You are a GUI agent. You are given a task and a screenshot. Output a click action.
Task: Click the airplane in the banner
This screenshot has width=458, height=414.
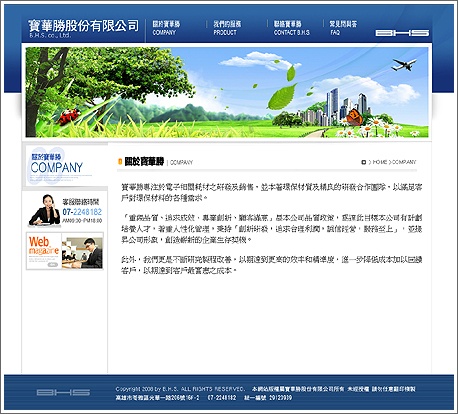(404, 64)
